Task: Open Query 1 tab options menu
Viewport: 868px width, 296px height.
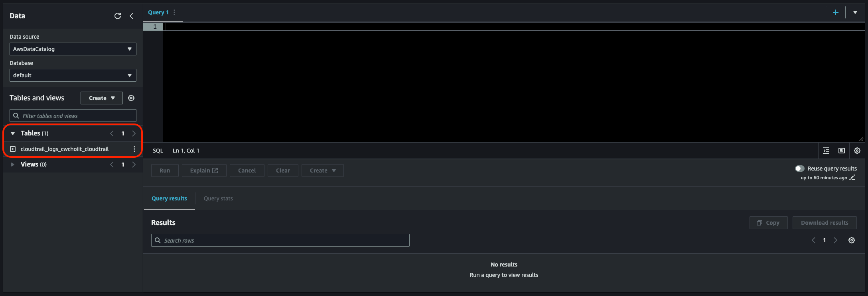Action: pyautogui.click(x=174, y=12)
